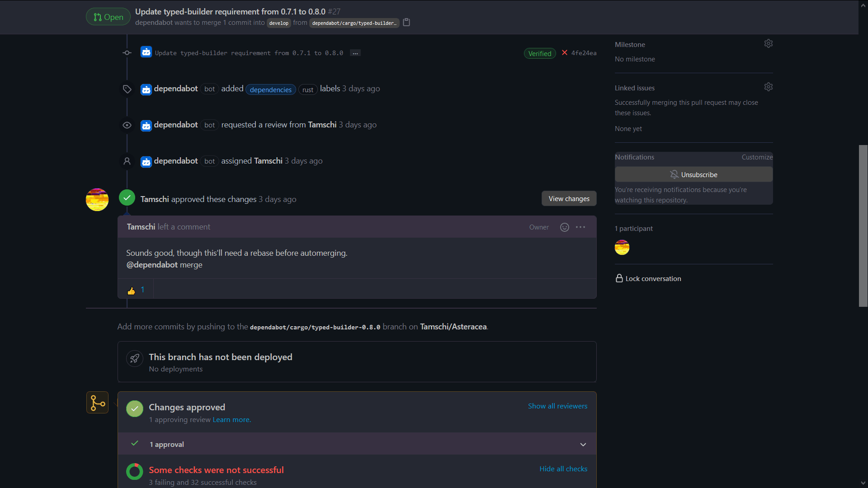This screenshot has width=868, height=488.
Task: Click the rust label
Action: 308,90
